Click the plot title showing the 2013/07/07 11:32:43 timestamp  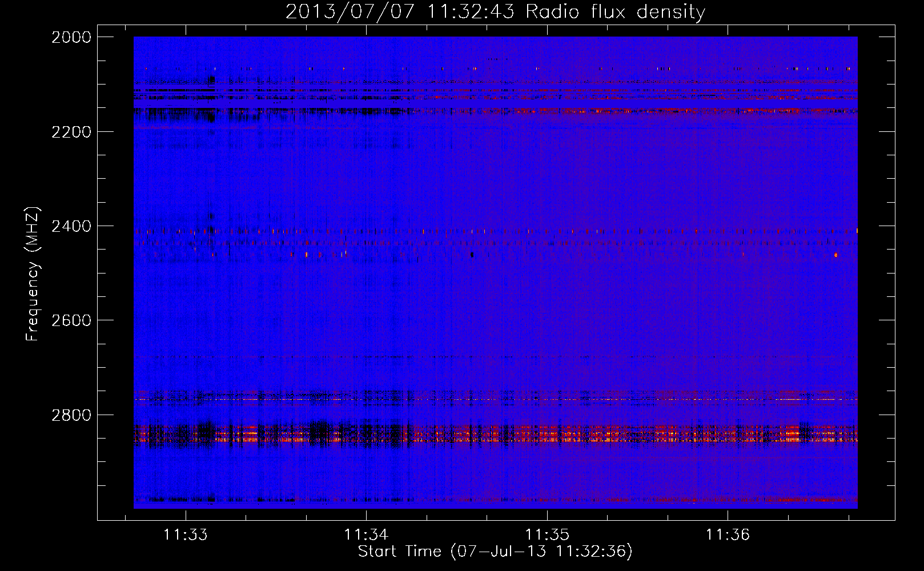tap(495, 11)
